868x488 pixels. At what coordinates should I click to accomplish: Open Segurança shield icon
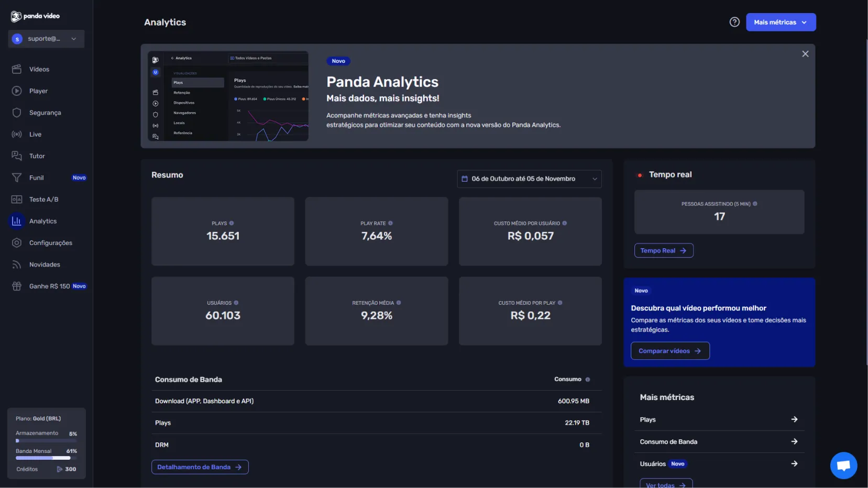point(17,113)
